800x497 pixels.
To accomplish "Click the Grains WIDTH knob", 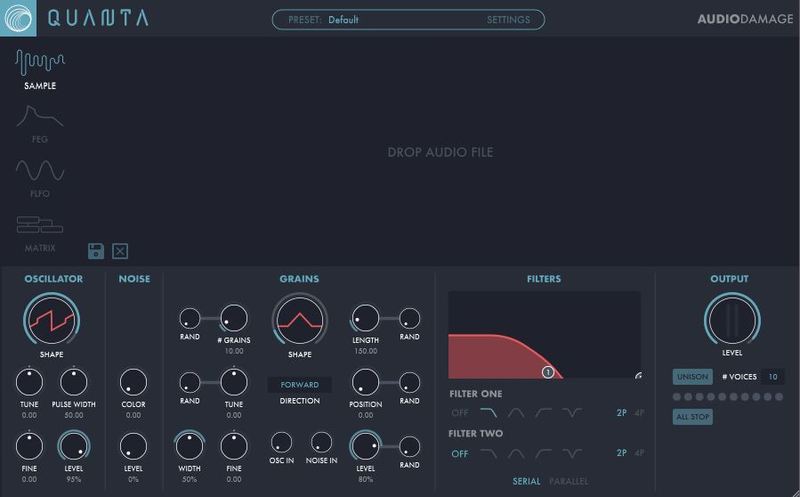I will coord(189,446).
